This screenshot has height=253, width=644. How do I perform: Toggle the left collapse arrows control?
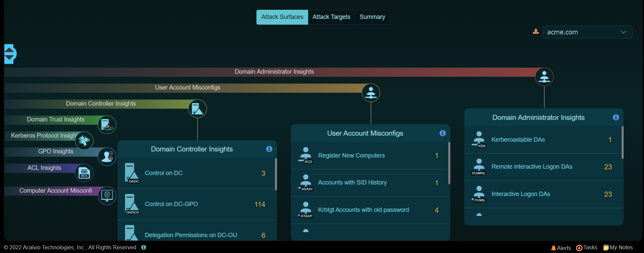click(9, 54)
